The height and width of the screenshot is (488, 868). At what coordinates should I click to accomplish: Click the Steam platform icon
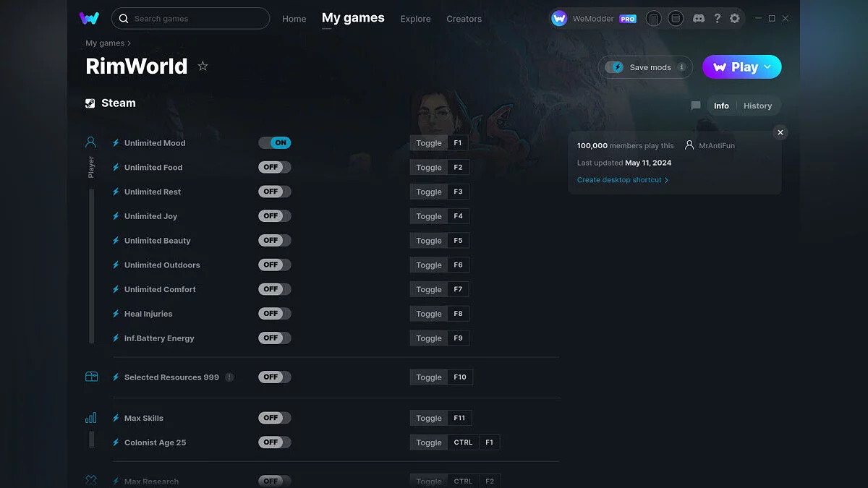tap(90, 103)
